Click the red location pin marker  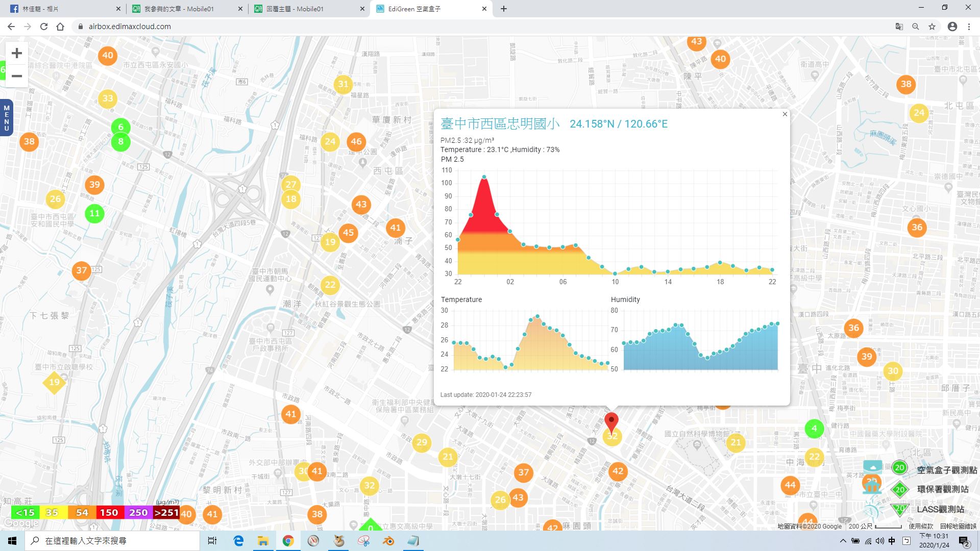click(611, 423)
